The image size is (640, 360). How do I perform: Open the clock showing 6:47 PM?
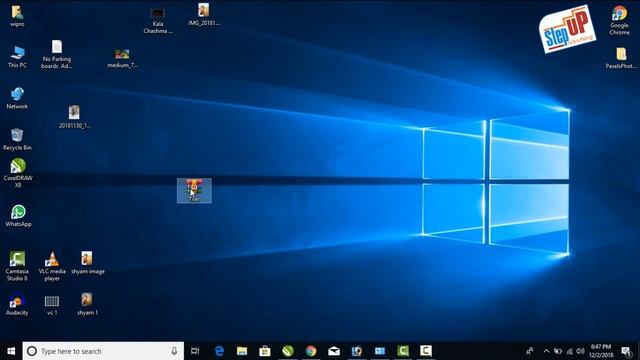tap(601, 351)
